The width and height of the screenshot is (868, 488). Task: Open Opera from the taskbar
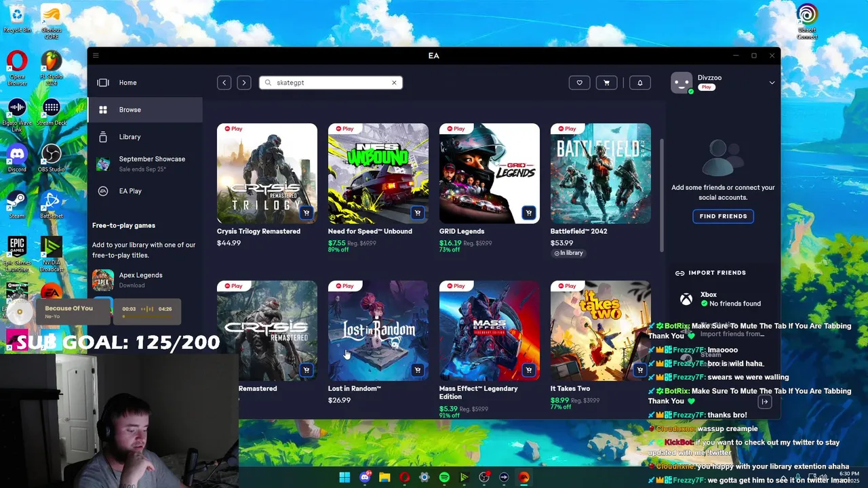(405, 477)
